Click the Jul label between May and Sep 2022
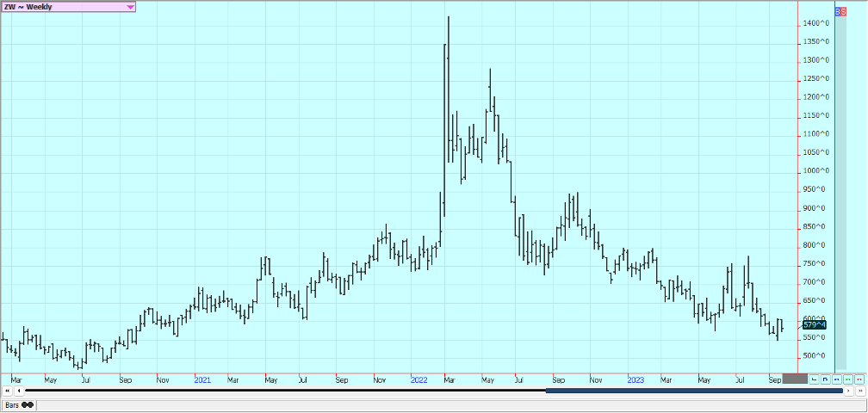 point(518,380)
